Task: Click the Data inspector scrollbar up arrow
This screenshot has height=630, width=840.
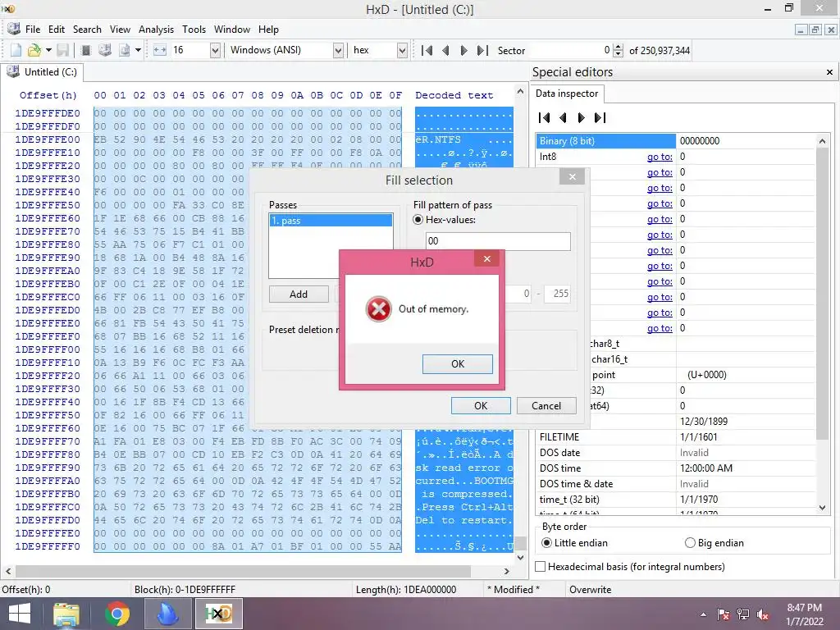Action: [822, 141]
